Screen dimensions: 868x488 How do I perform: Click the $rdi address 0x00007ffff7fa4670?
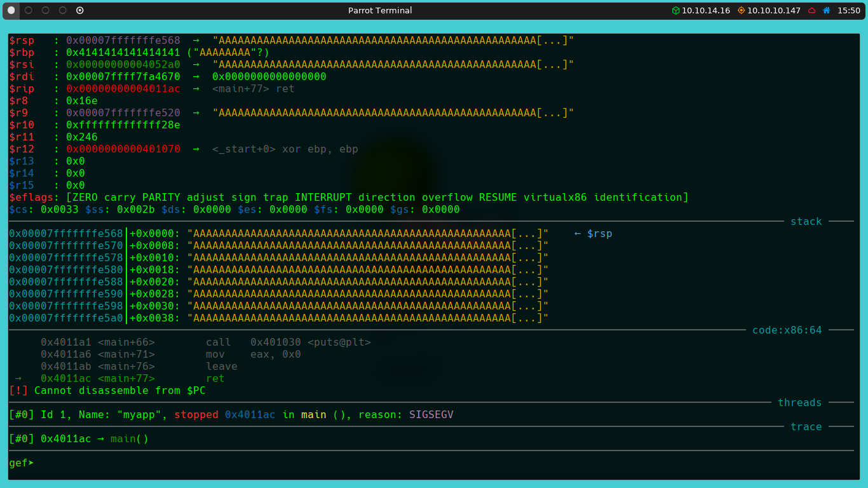click(x=123, y=77)
